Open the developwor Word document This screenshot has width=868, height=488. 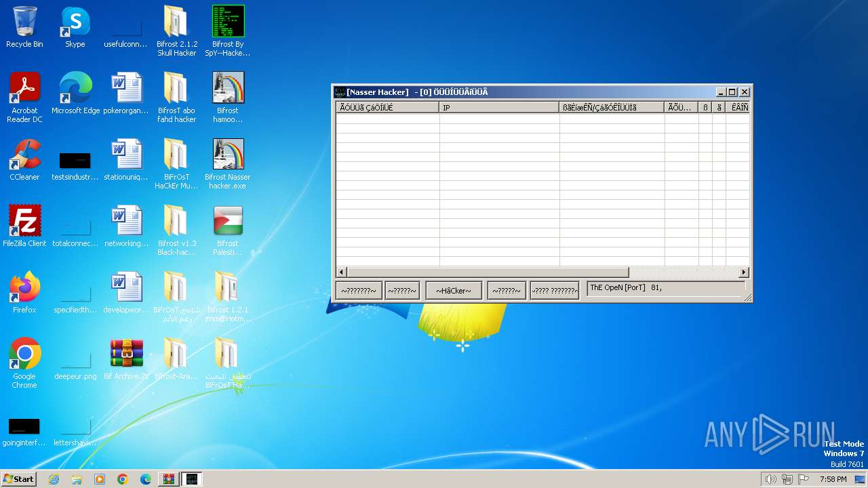(126, 292)
